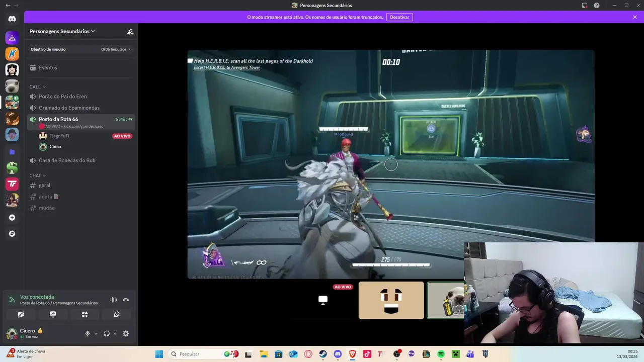Expand headphone output options arrow
The image size is (644, 362).
tap(115, 333)
